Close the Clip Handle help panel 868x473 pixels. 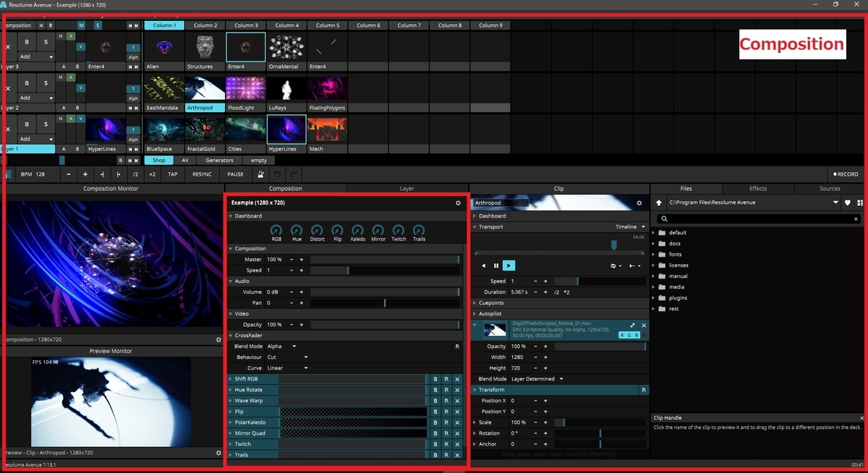(862, 418)
